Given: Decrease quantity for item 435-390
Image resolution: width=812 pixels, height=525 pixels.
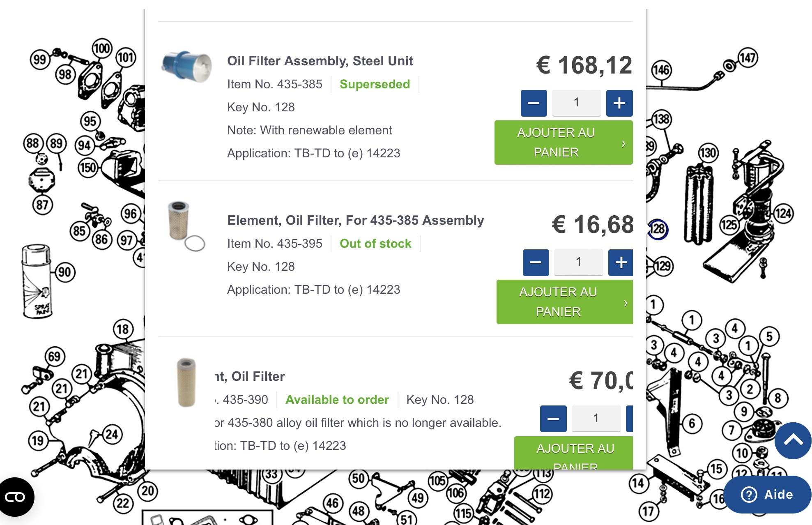Looking at the screenshot, I should pos(553,419).
